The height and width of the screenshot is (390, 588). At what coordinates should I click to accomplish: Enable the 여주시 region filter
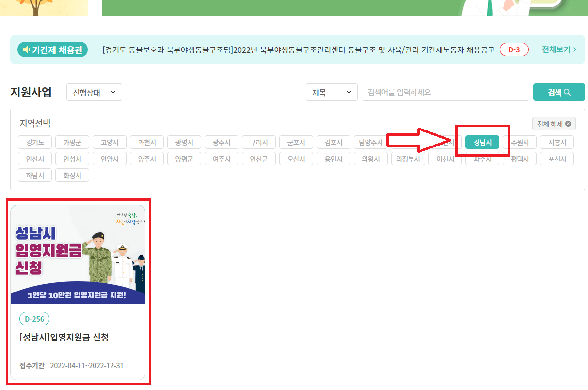click(222, 159)
